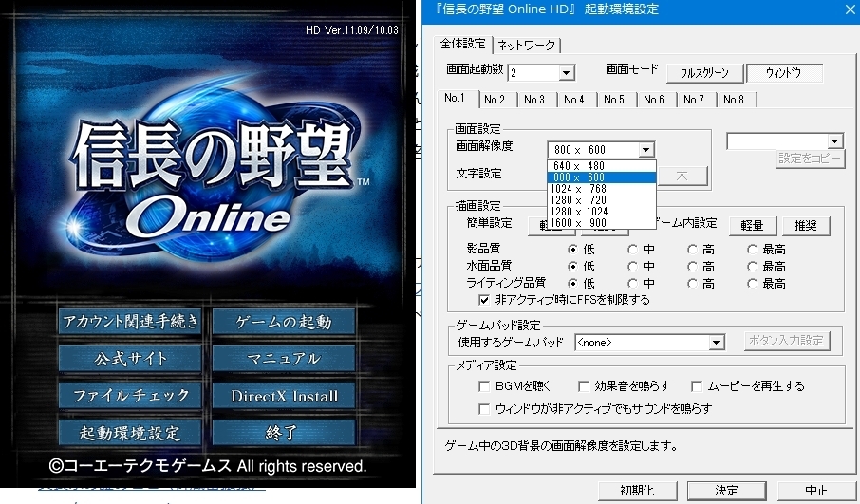Choose 1280 x 1024 resolution
Screen dimensions: 860x504
(602, 211)
